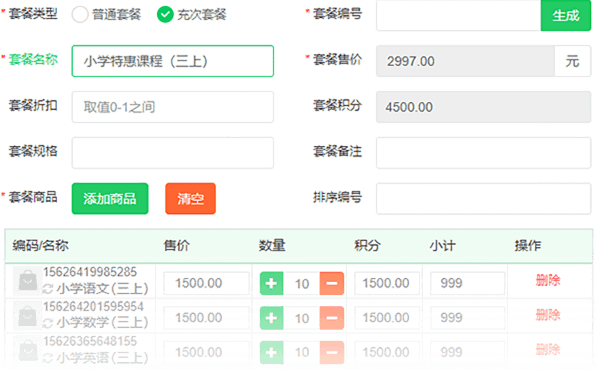Select the 普通套餐 radio option
Viewport: 597px width, 370px height.
[x=80, y=15]
